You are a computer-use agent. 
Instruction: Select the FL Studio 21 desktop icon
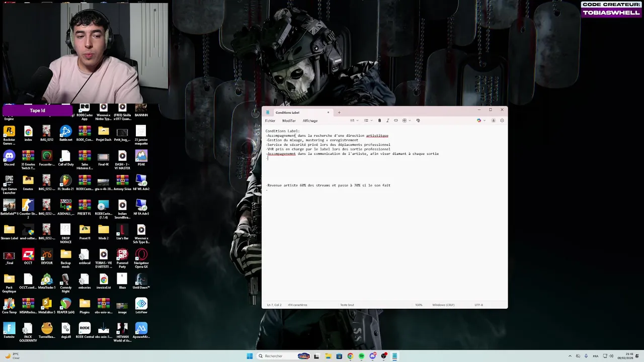66,183
